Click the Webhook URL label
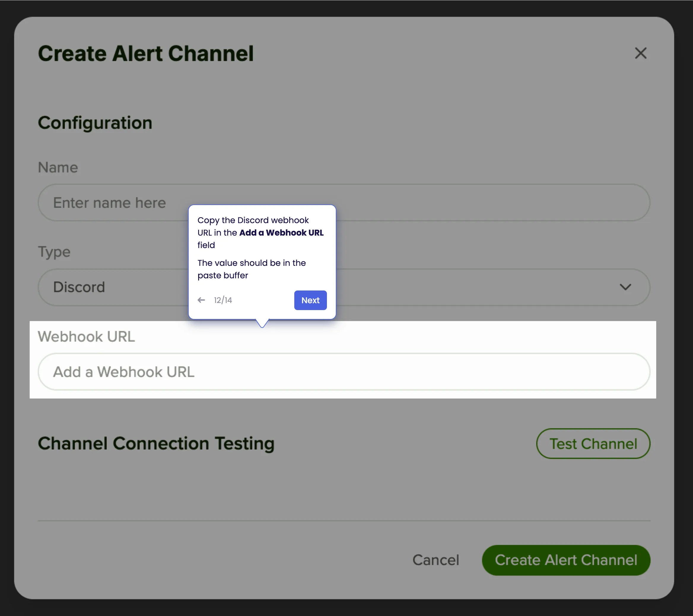The image size is (693, 616). coord(86,336)
